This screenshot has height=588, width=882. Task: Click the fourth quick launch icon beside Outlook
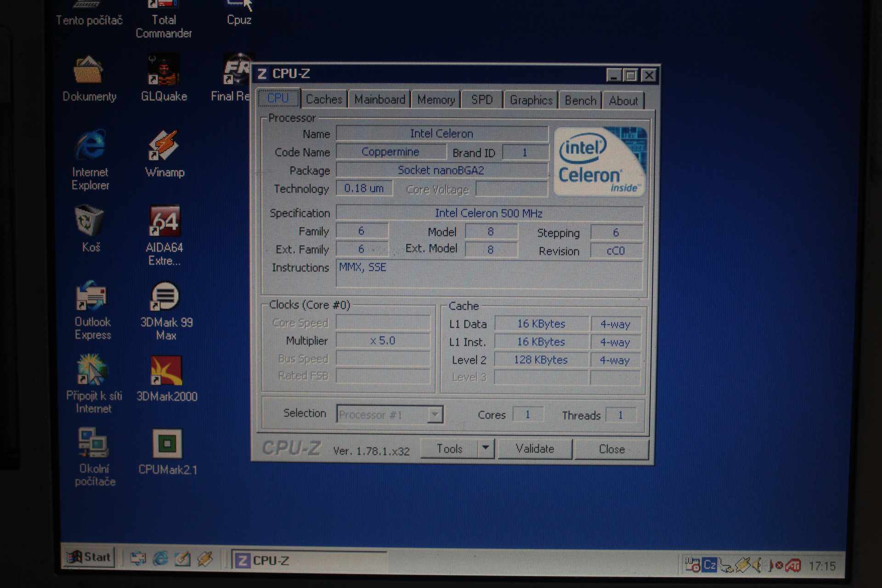pyautogui.click(x=205, y=559)
